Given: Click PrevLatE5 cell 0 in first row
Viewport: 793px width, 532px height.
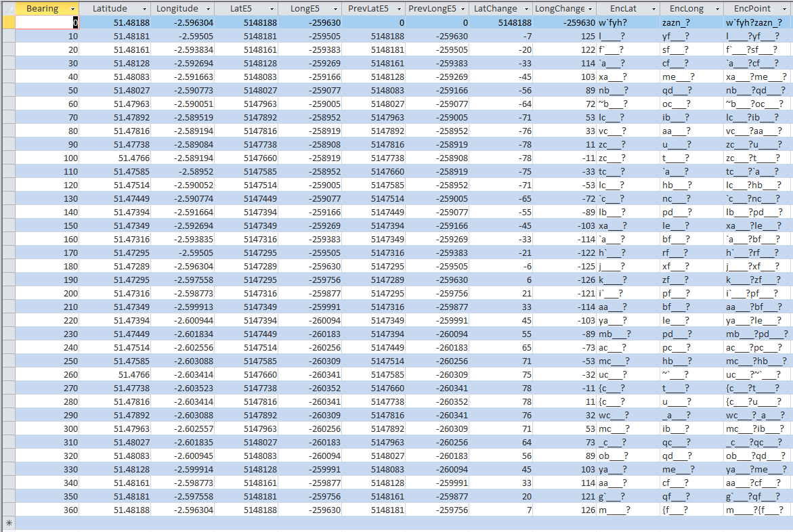Looking at the screenshot, I should click(374, 22).
